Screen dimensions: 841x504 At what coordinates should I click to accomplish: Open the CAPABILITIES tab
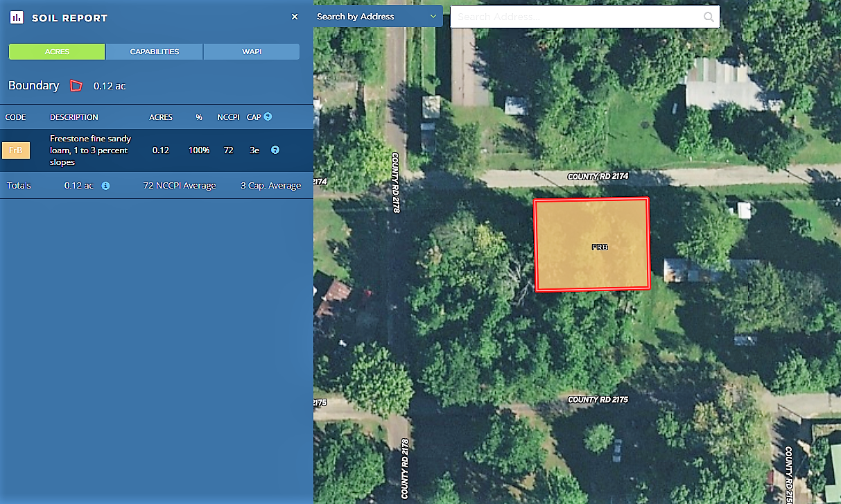[x=154, y=52]
